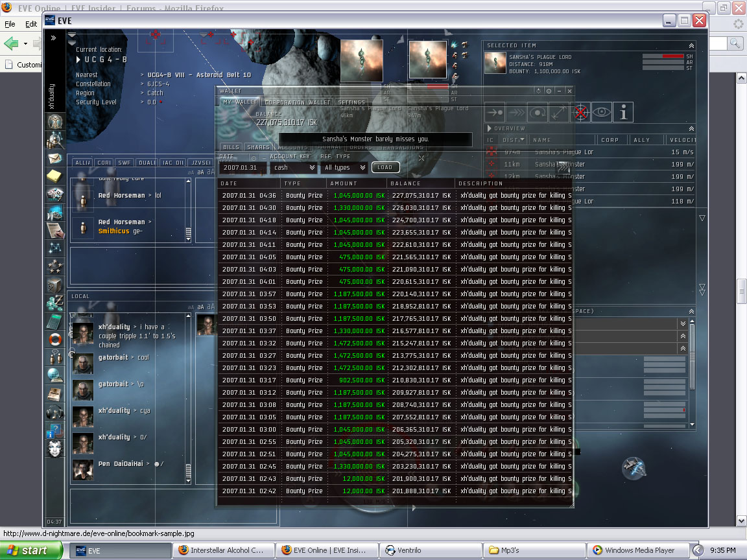Click Sansha's Plague Lord 46km target thumbnail

[362, 60]
